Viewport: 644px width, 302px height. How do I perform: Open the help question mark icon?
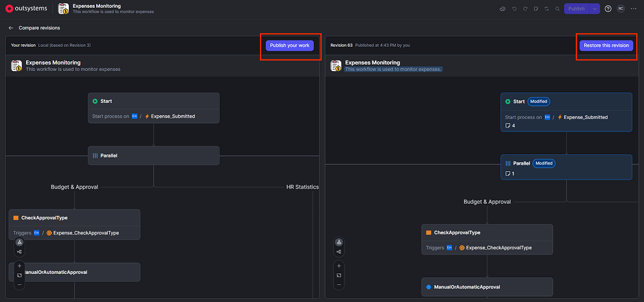(x=608, y=8)
